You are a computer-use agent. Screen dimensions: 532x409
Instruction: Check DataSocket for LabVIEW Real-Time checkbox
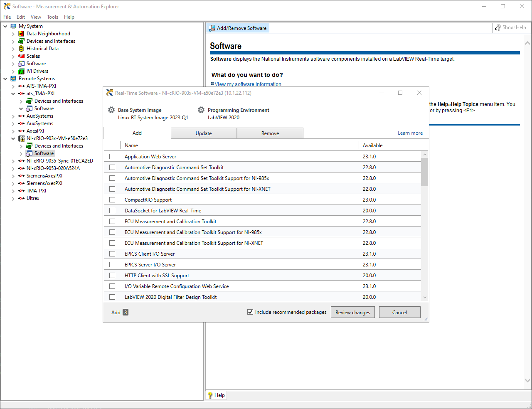(112, 211)
